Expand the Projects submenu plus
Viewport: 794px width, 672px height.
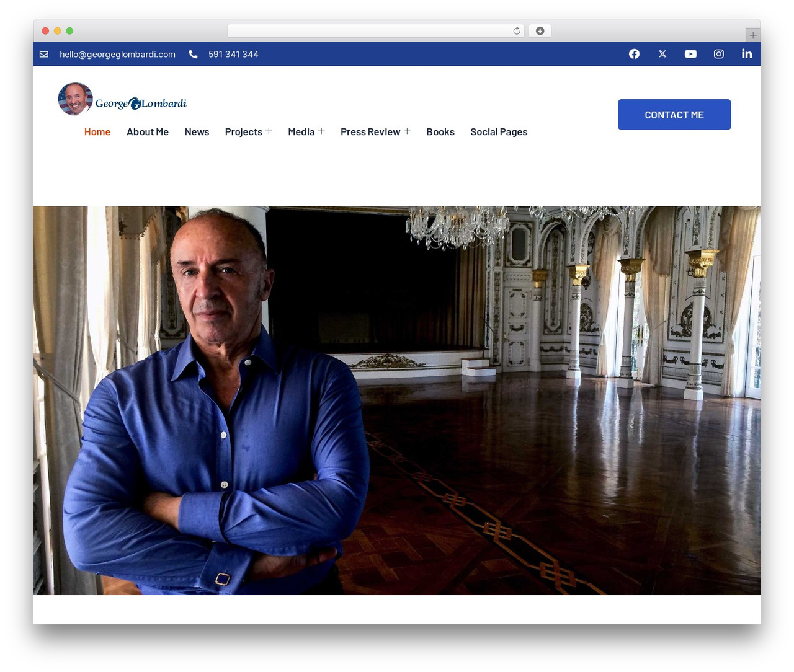(269, 131)
